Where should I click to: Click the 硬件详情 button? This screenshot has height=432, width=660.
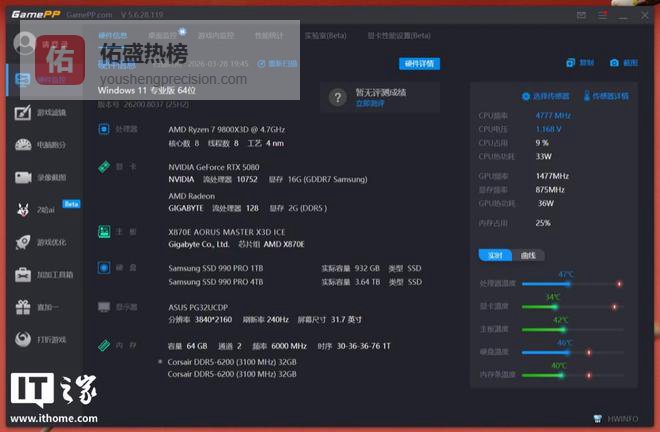(419, 64)
